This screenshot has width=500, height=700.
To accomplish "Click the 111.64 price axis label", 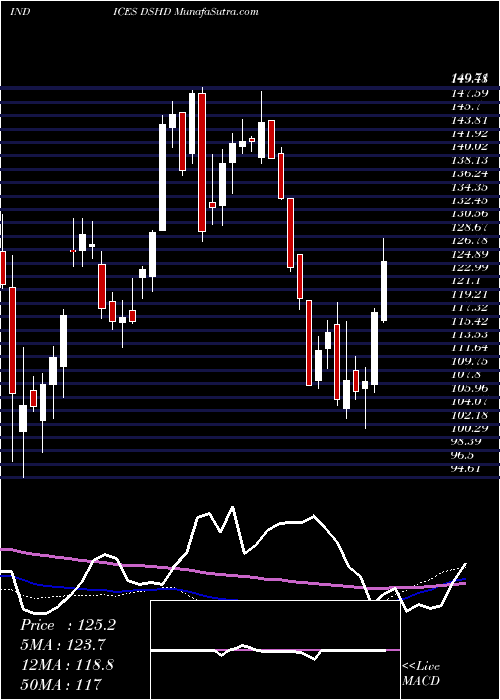I will (x=470, y=348).
